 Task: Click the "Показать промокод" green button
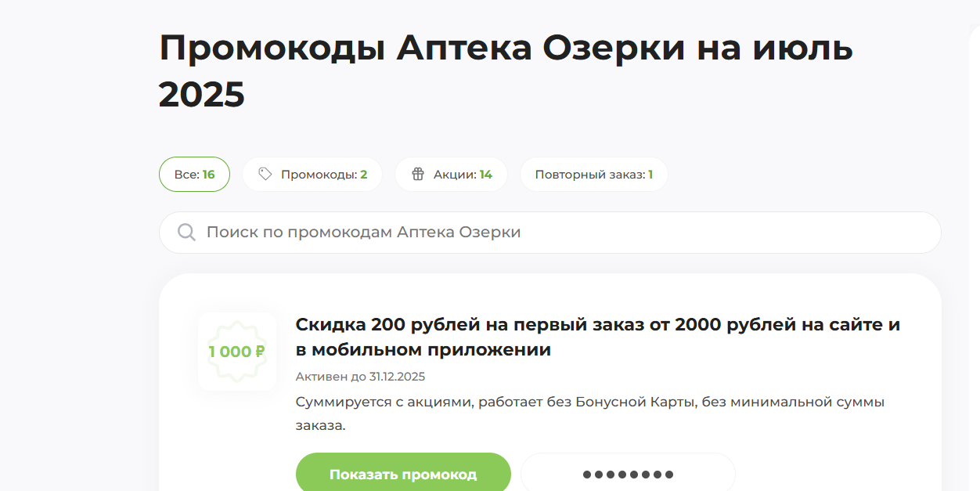[403, 475]
